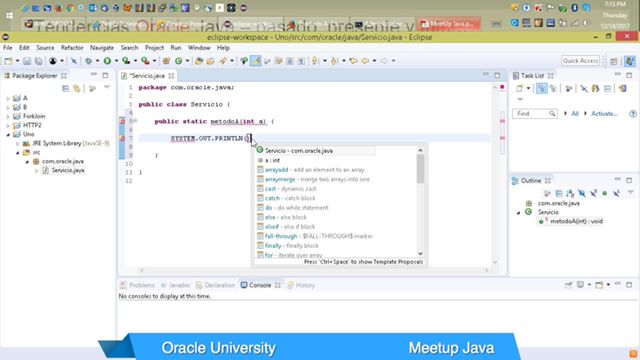Expand project A in Package Explorer
This screenshot has height=360, width=640.
pyautogui.click(x=8, y=98)
